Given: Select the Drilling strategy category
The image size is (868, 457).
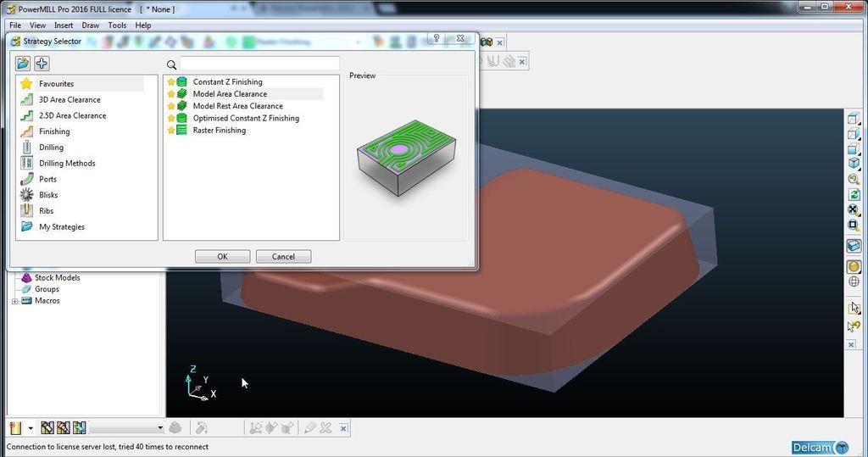Looking at the screenshot, I should point(51,148).
